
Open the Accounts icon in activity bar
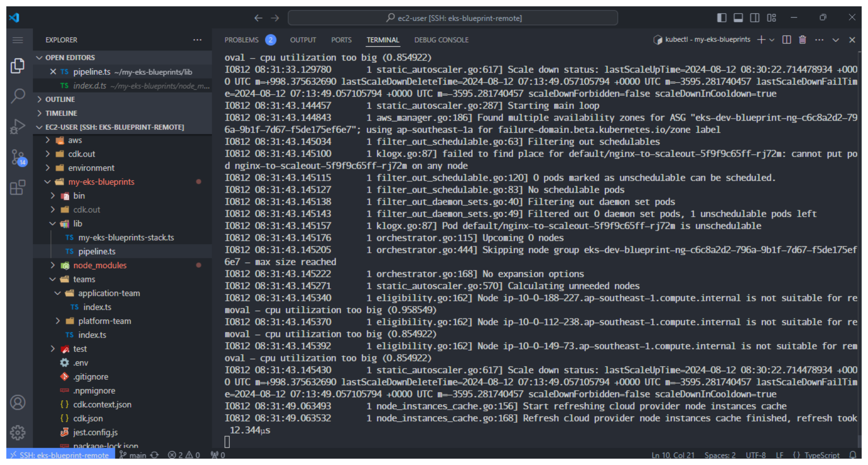18,402
